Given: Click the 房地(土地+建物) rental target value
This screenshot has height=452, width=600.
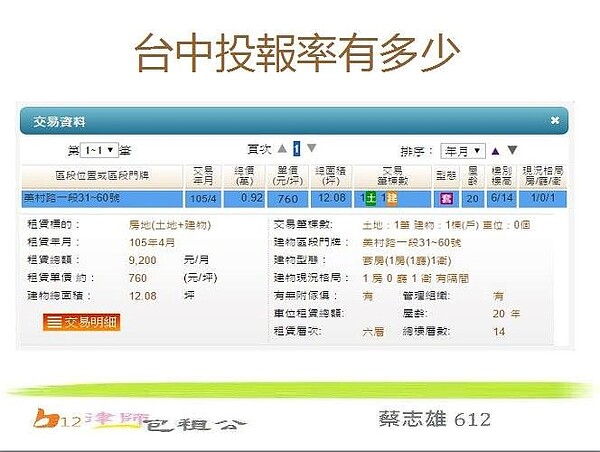Looking at the screenshot, I should coord(170,225).
